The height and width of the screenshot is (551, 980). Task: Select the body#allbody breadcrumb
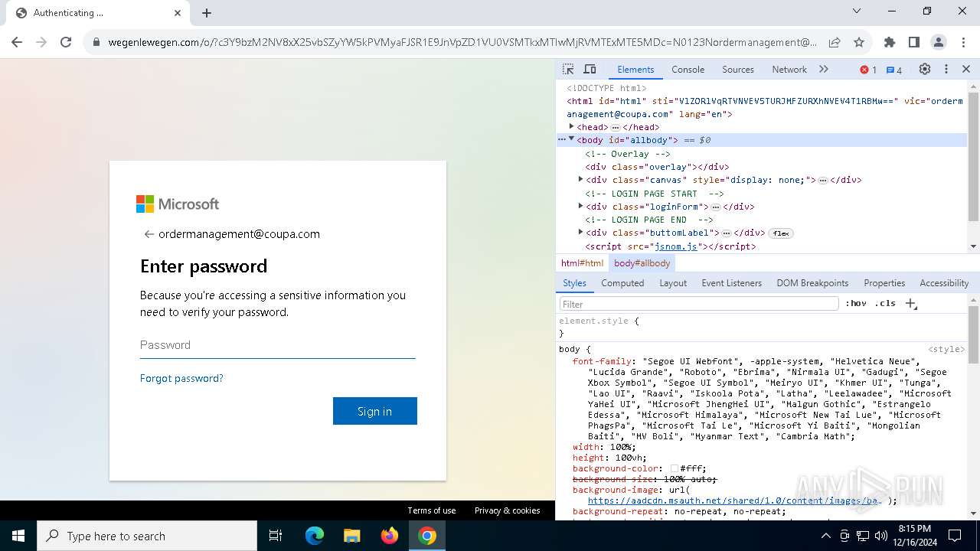642,263
